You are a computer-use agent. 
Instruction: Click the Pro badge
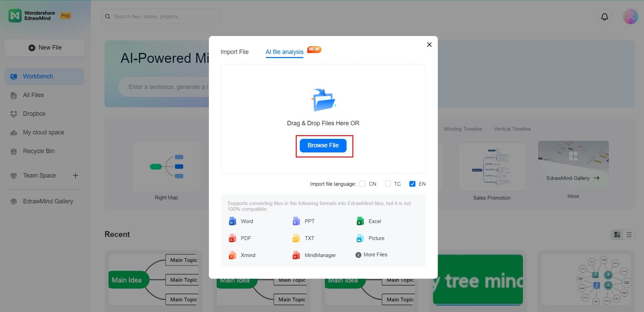click(x=65, y=16)
